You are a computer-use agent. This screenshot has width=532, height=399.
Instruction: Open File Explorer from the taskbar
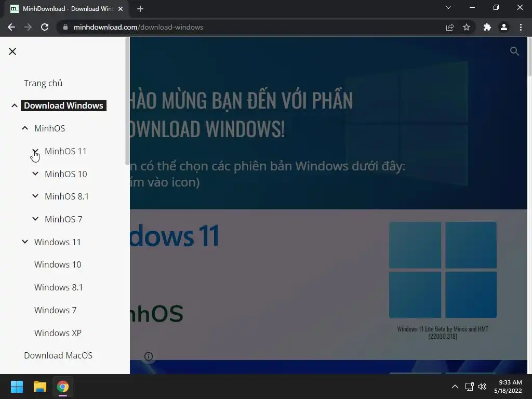tap(39, 387)
